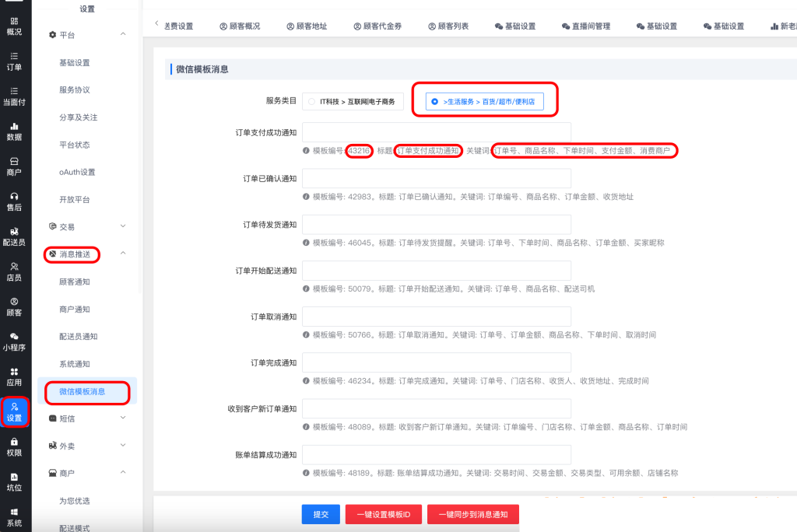Select 小程序 mini-program icon
This screenshot has height=532, width=797.
[x=14, y=336]
